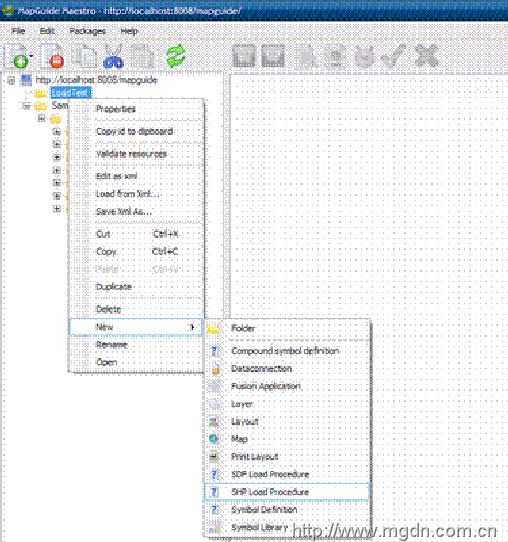Choose Save Xml As... entry
This screenshot has height=542, width=508.
click(x=137, y=212)
